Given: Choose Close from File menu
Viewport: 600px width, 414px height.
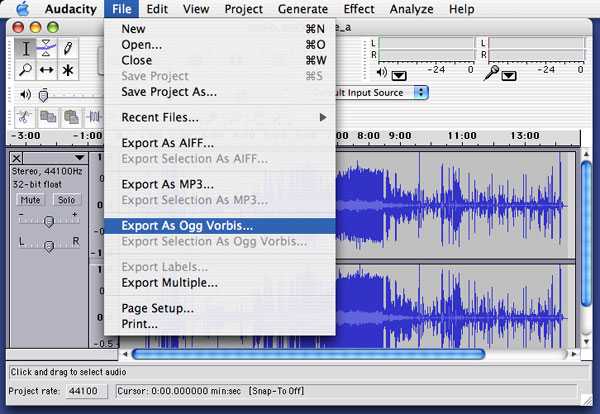Looking at the screenshot, I should pyautogui.click(x=220, y=60).
